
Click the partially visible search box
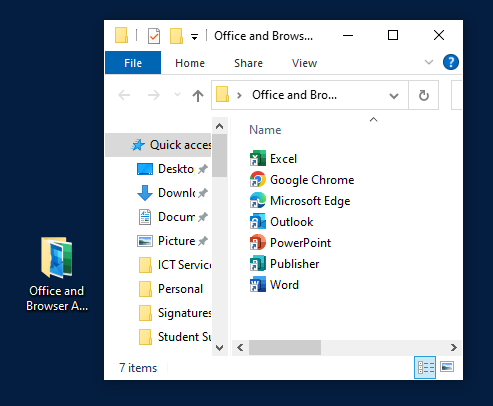point(456,95)
